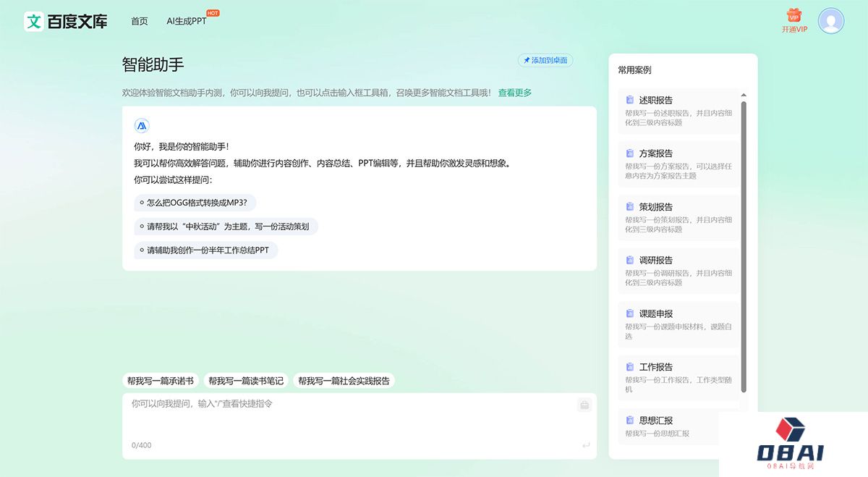
Task: Click the 帮我写一篇承诺书 shortcut chip
Action: click(161, 381)
